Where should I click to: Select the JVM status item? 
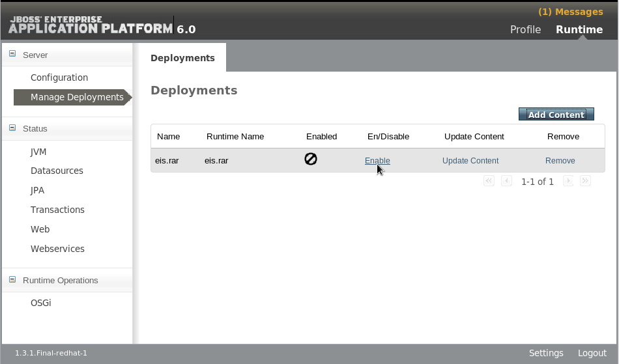pos(38,152)
